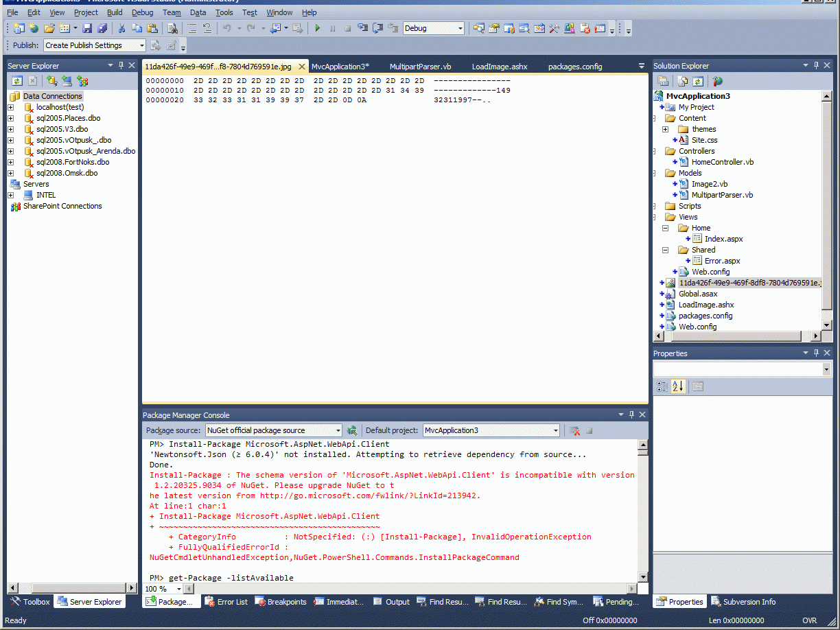This screenshot has width=840, height=630.
Task: Click the Paste clipboard icon
Action: (x=152, y=28)
